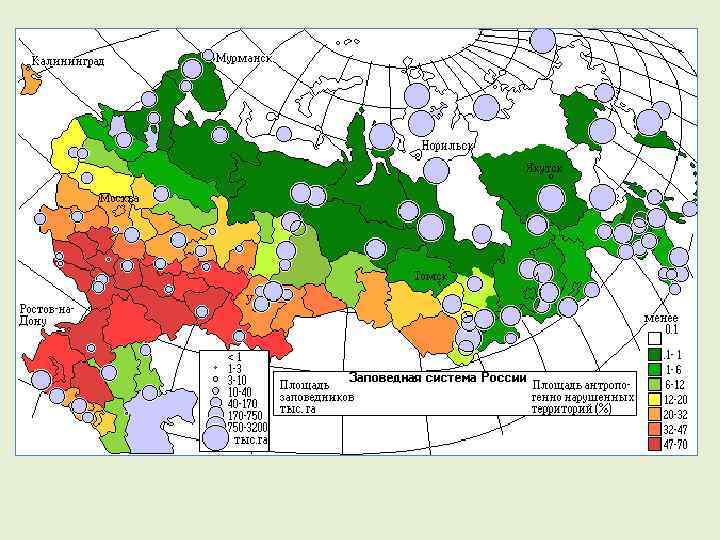720x540 pixels.
Task: Click the Мурманск city label
Action: coord(243,58)
